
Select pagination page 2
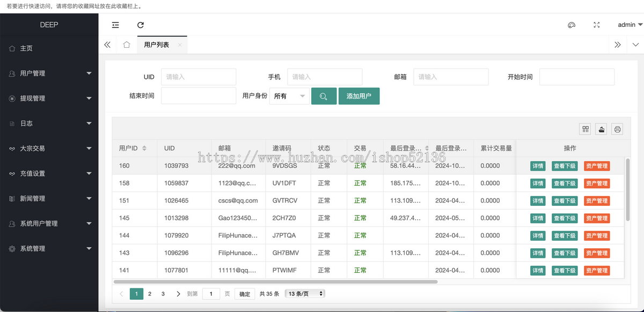(x=150, y=294)
